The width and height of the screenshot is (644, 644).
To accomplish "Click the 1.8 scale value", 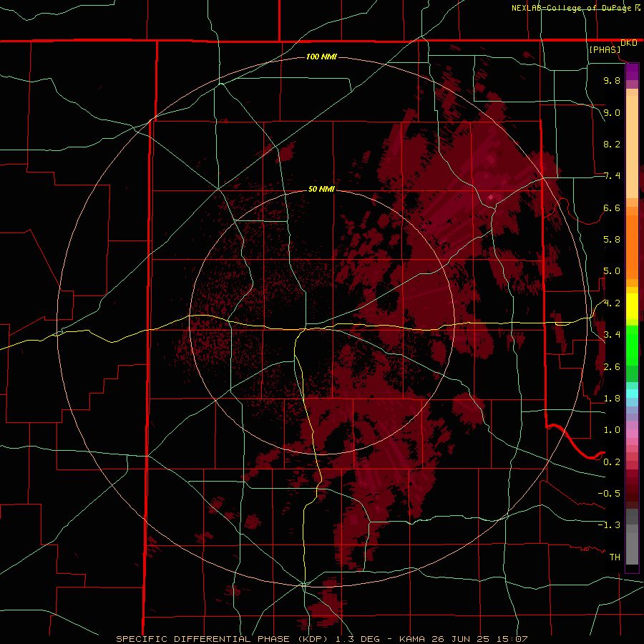I will click(612, 399).
